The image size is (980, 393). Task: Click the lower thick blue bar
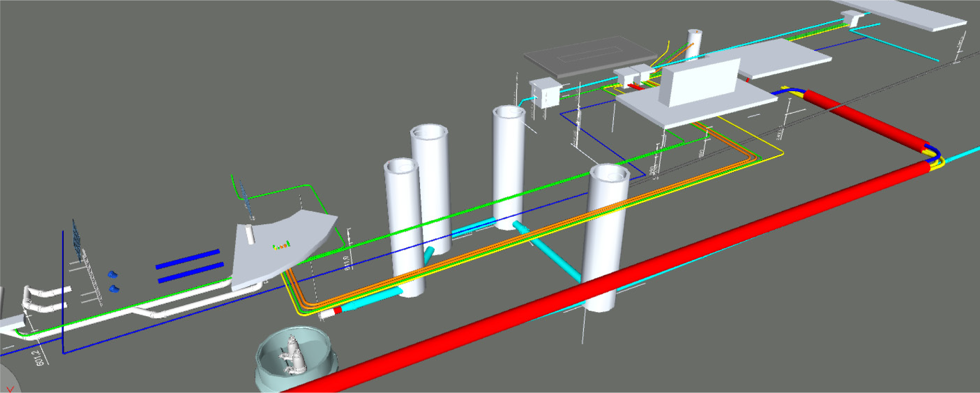click(x=190, y=273)
